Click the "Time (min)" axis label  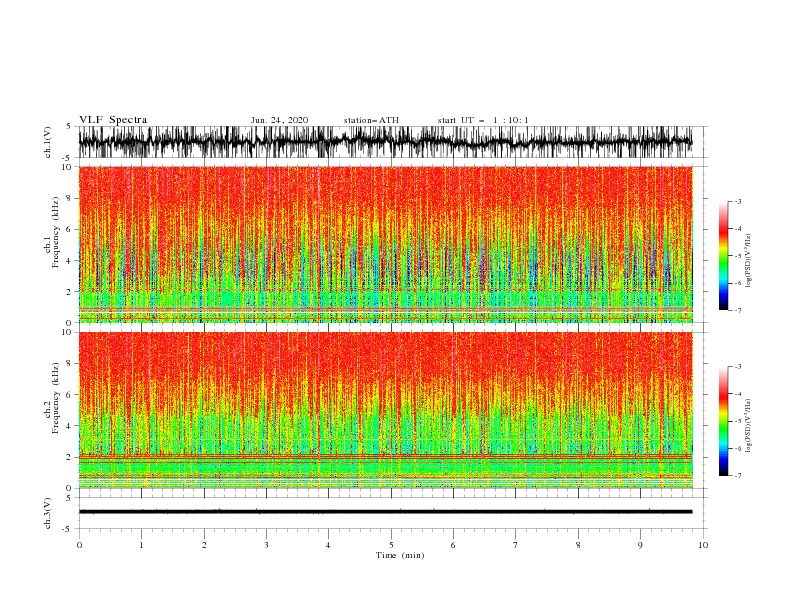pyautogui.click(x=400, y=555)
